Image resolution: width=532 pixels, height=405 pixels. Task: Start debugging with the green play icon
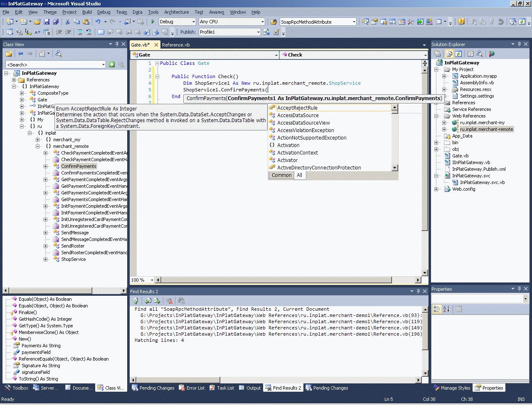153,22
